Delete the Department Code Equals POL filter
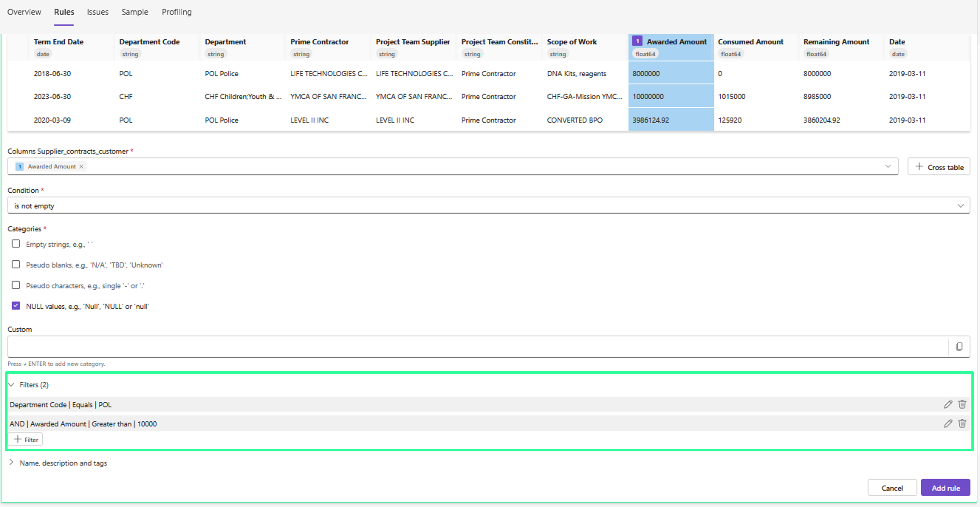The image size is (980, 507). 962,404
